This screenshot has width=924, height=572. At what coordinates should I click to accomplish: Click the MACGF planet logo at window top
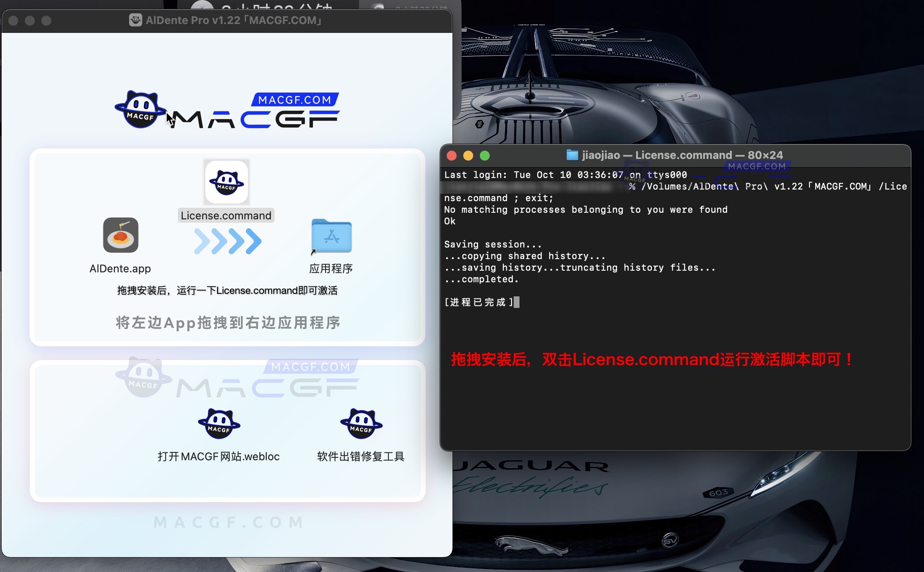pos(140,109)
